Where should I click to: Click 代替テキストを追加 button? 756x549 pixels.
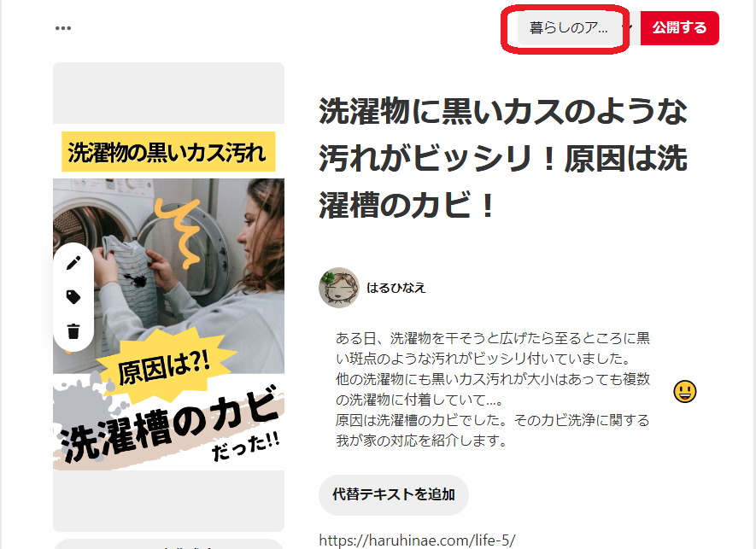pyautogui.click(x=394, y=494)
